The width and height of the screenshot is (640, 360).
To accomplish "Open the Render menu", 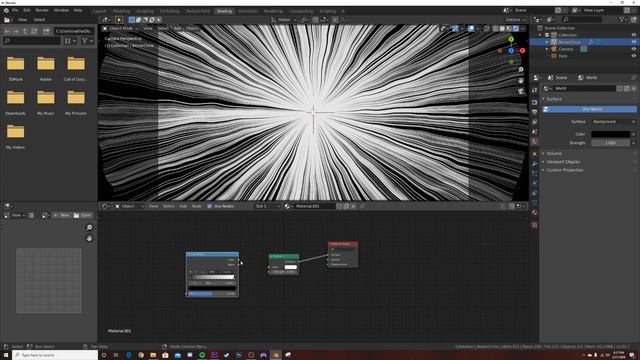I will coord(42,10).
